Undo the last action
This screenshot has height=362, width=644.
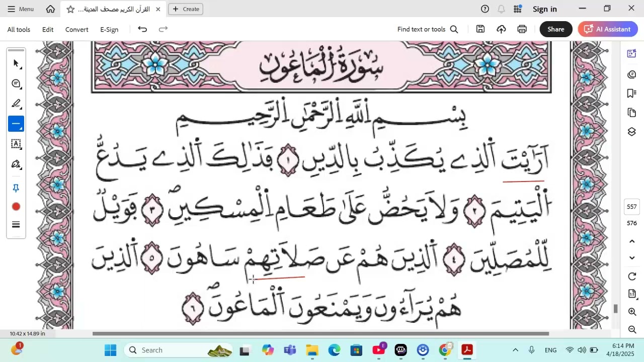(142, 29)
